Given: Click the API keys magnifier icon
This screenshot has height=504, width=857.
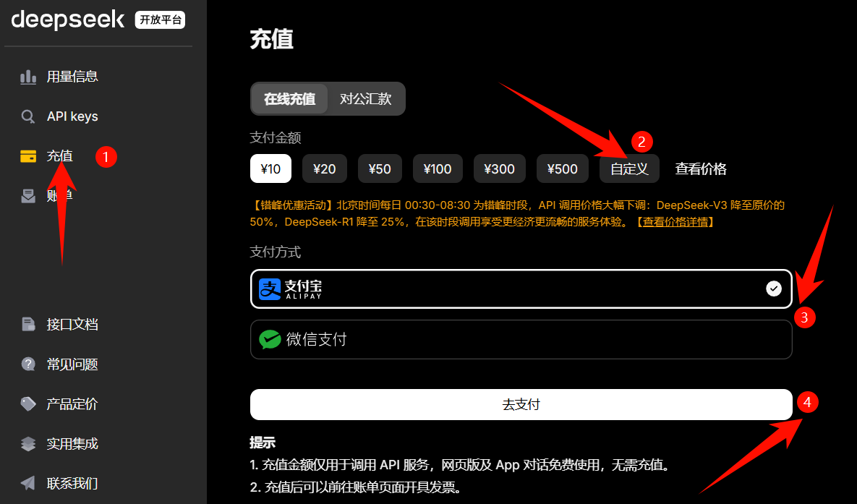Looking at the screenshot, I should point(28,116).
